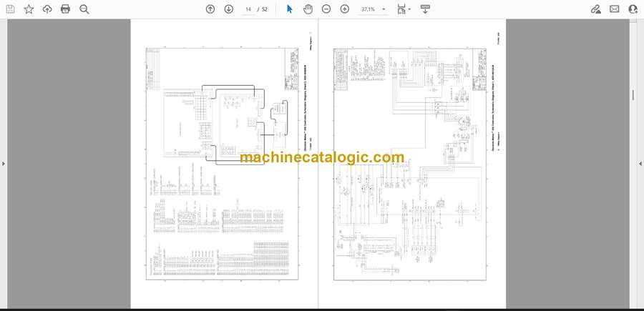This screenshot has height=311, width=644.
Task: Zoom in with plus button
Action: [345, 9]
